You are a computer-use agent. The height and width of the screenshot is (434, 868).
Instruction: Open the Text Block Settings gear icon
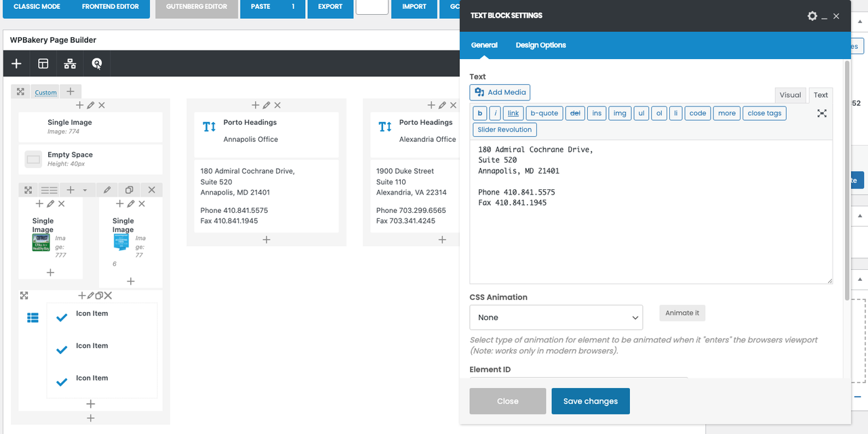812,16
